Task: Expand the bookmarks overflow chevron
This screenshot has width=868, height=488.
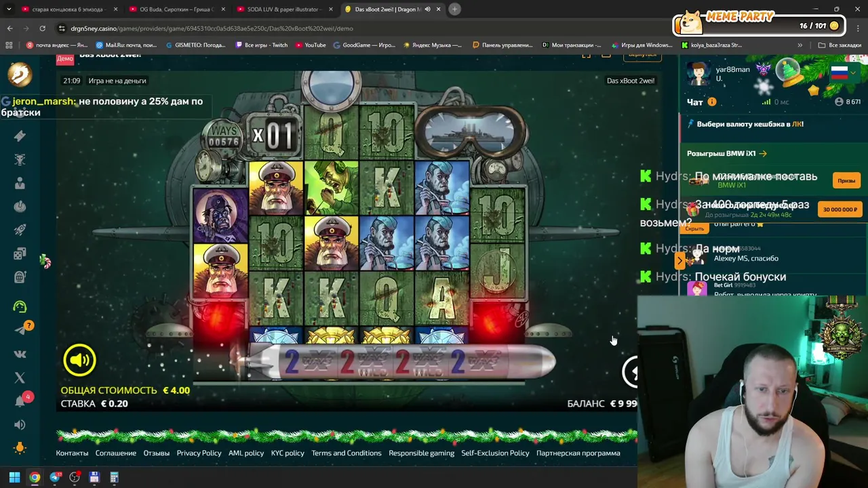Action: [800, 45]
